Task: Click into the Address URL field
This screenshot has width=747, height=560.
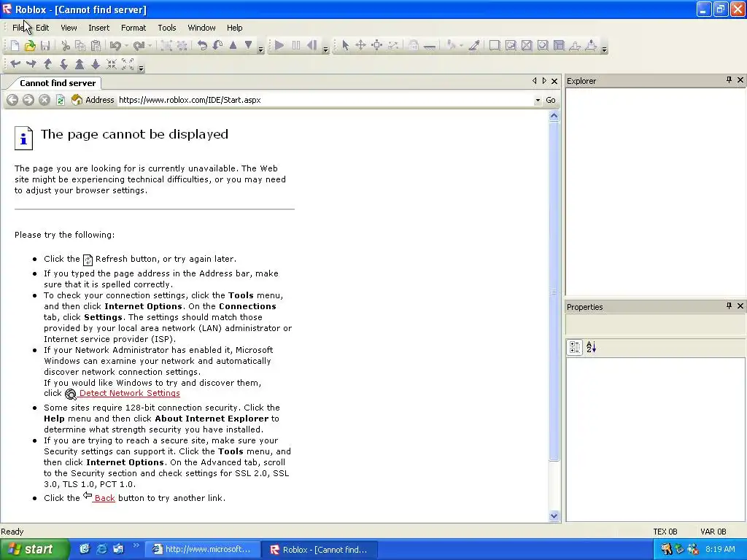Action: (x=325, y=100)
